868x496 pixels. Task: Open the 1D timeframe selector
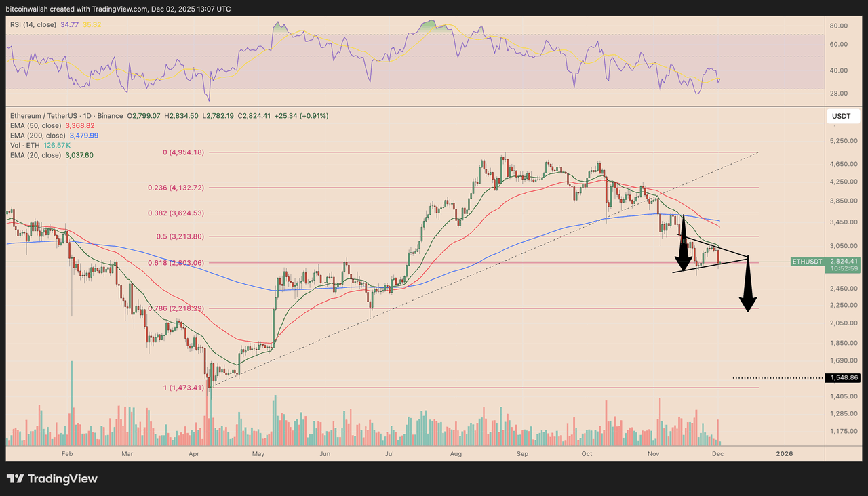pos(88,115)
